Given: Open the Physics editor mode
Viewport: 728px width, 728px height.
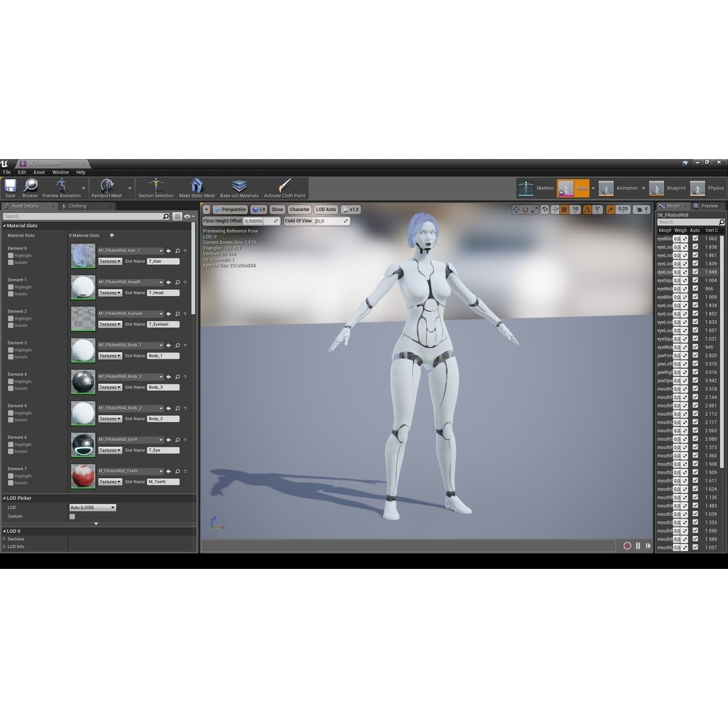Looking at the screenshot, I should coord(707,188).
